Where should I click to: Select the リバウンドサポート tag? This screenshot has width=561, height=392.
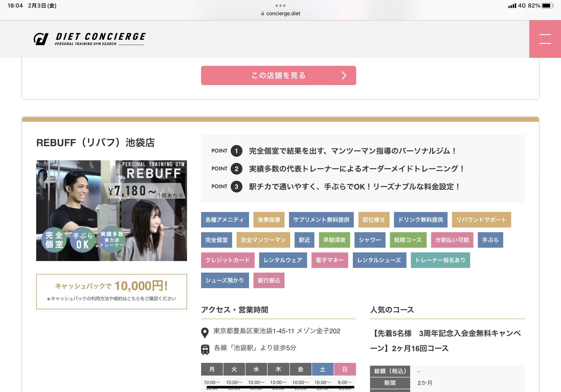(481, 220)
